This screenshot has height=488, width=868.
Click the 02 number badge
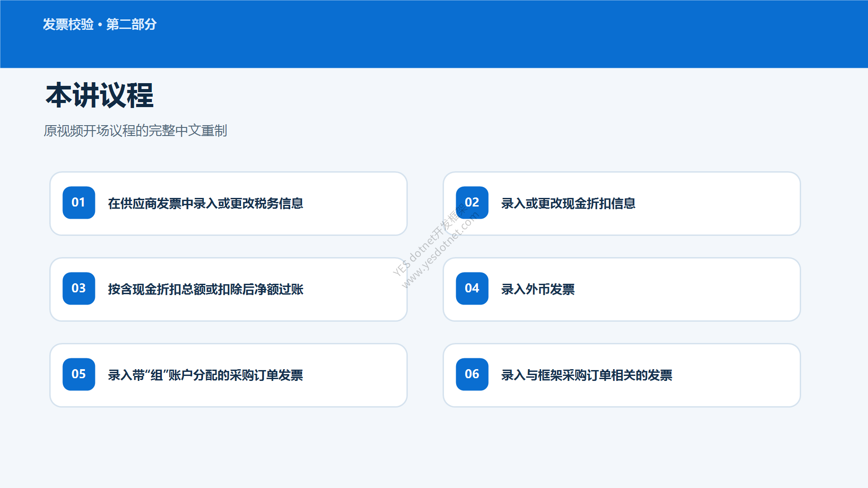(472, 202)
